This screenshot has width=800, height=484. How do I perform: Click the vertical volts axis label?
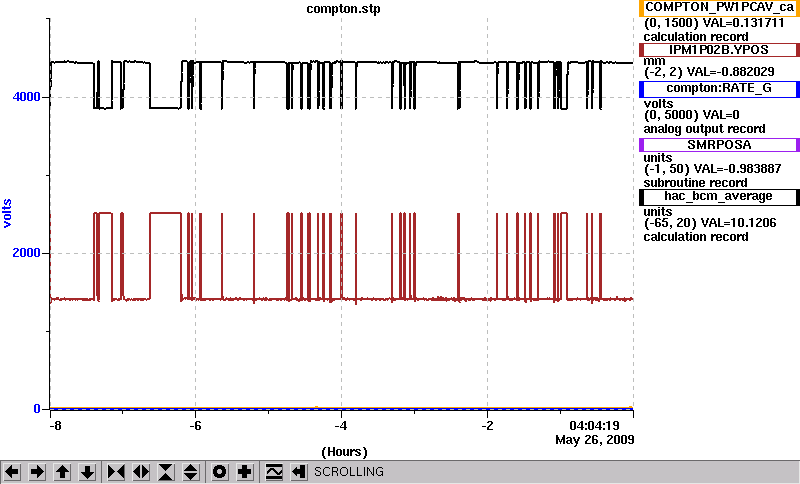7,213
